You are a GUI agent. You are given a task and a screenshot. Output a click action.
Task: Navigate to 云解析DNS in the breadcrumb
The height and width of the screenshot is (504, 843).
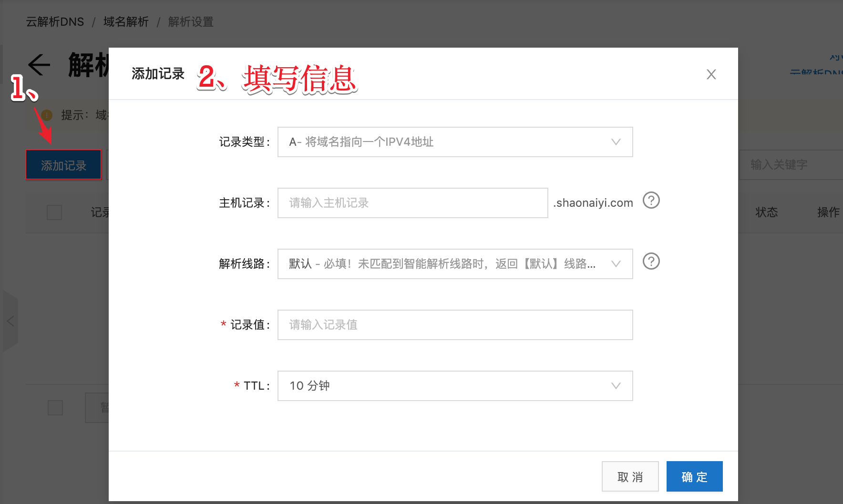click(54, 21)
